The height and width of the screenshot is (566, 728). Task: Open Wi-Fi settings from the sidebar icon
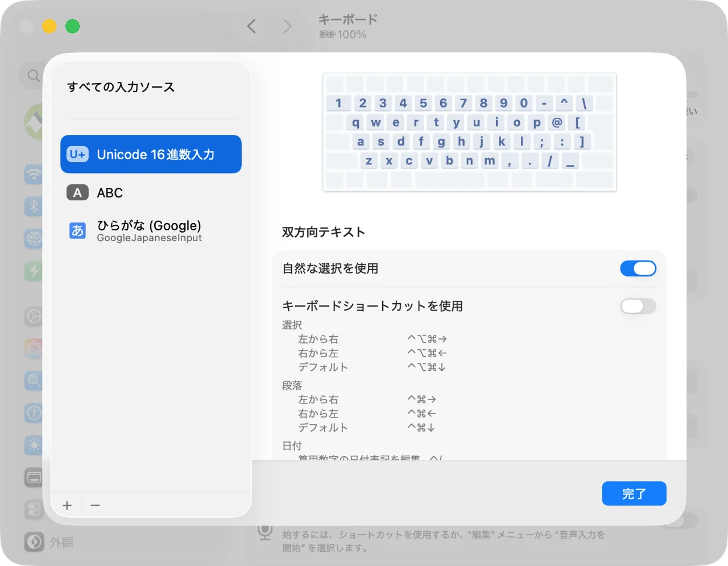coord(33,175)
